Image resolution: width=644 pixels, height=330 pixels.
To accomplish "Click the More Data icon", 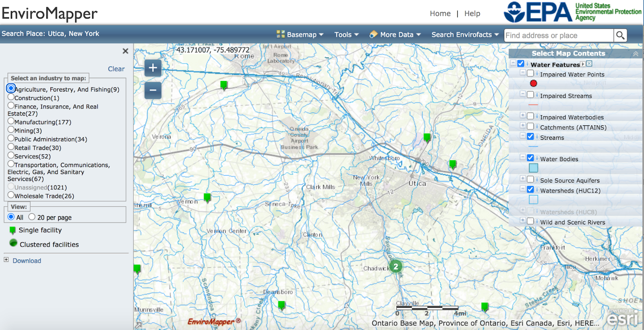I will [x=374, y=34].
